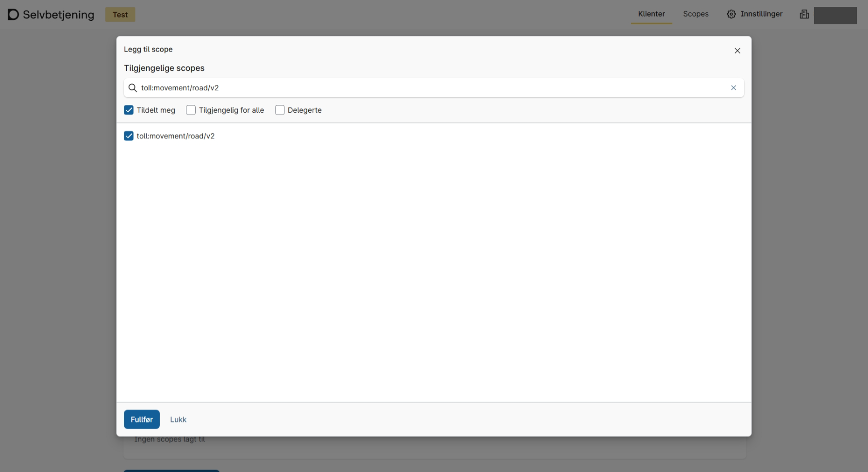Click the Selvbetjening title text
This screenshot has width=868, height=472.
point(59,15)
